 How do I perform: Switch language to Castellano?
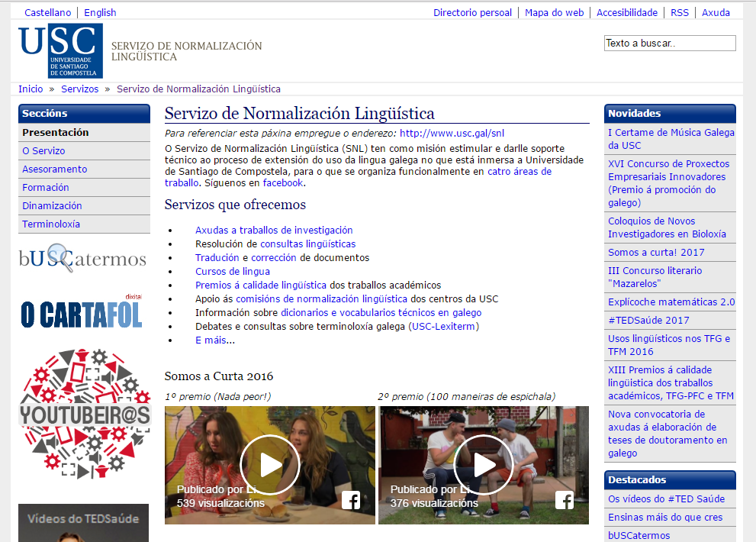[x=47, y=12]
